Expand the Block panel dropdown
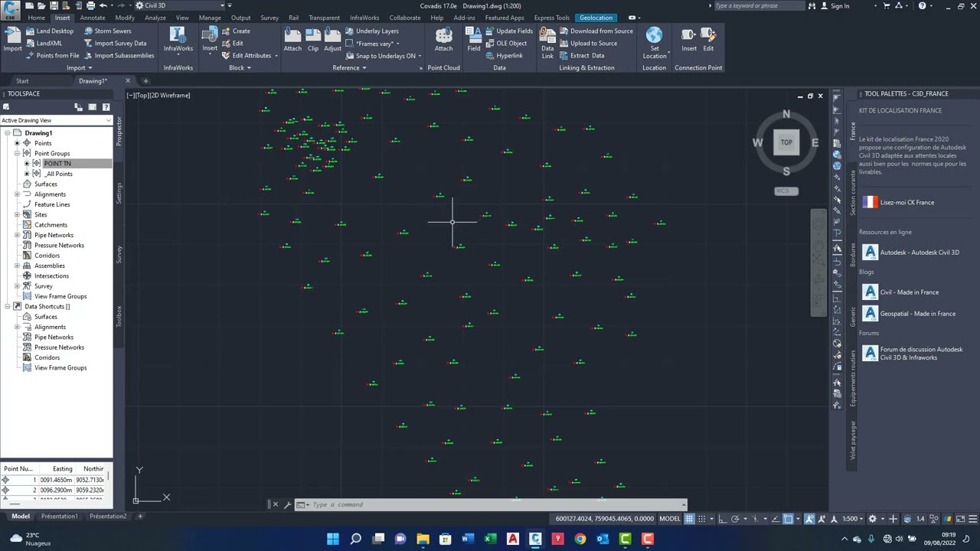 [x=240, y=68]
